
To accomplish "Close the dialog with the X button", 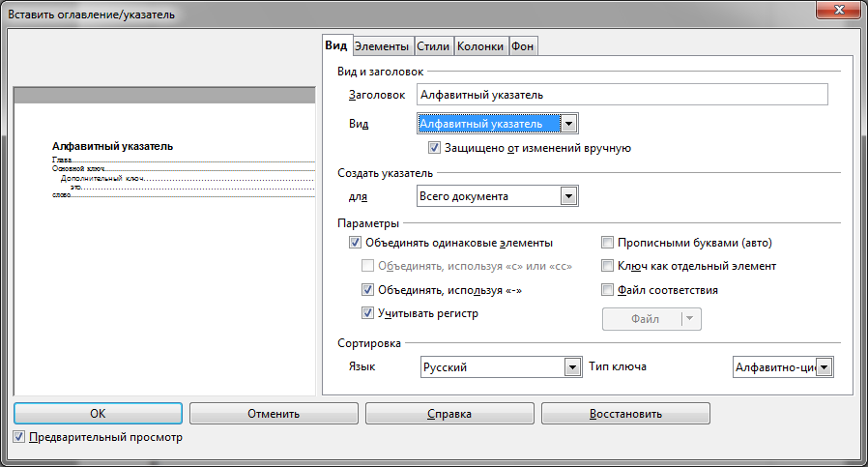I will pos(839,11).
